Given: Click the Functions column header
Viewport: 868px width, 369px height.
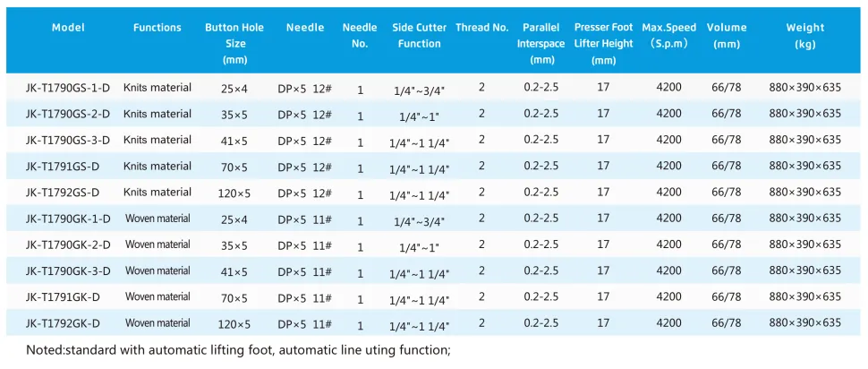Looking at the screenshot, I should 157,28.
